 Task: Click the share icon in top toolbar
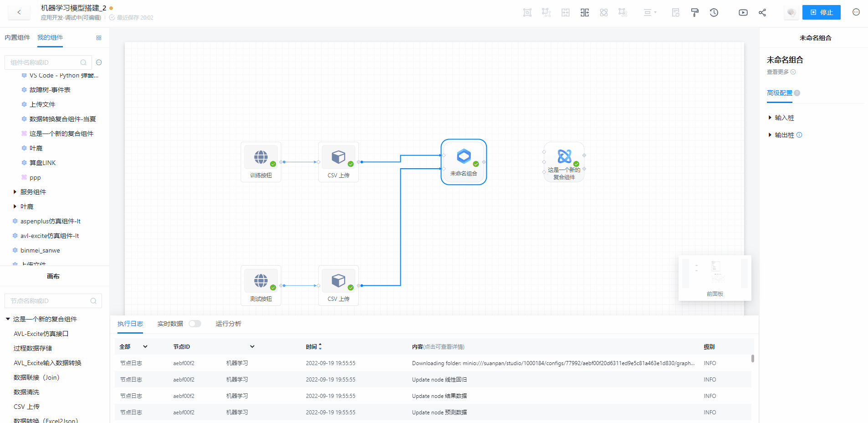762,13
